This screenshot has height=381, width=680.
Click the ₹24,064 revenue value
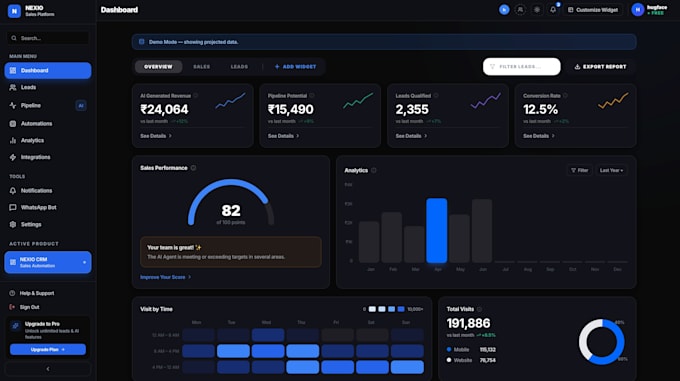pos(164,109)
